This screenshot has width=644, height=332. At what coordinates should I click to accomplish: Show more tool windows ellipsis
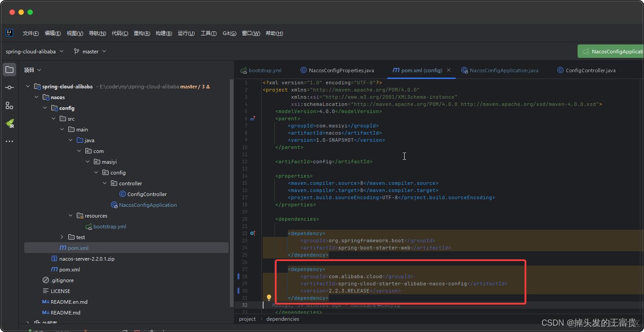tap(9, 141)
